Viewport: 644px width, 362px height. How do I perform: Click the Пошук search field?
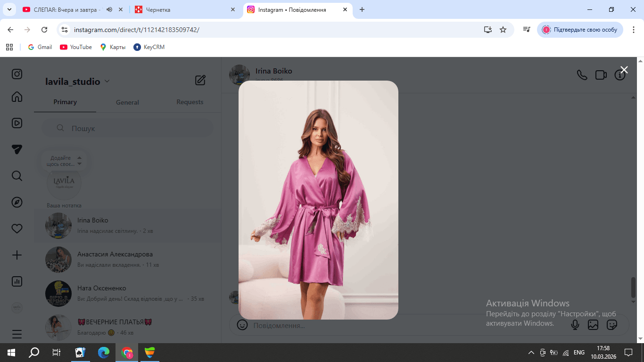tap(127, 128)
